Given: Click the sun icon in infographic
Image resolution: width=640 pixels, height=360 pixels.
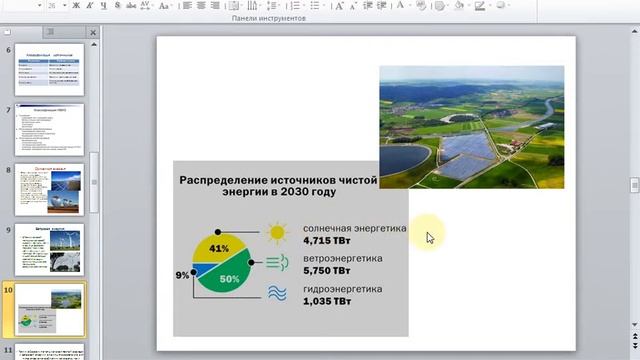Looking at the screenshot, I should click(x=277, y=233).
